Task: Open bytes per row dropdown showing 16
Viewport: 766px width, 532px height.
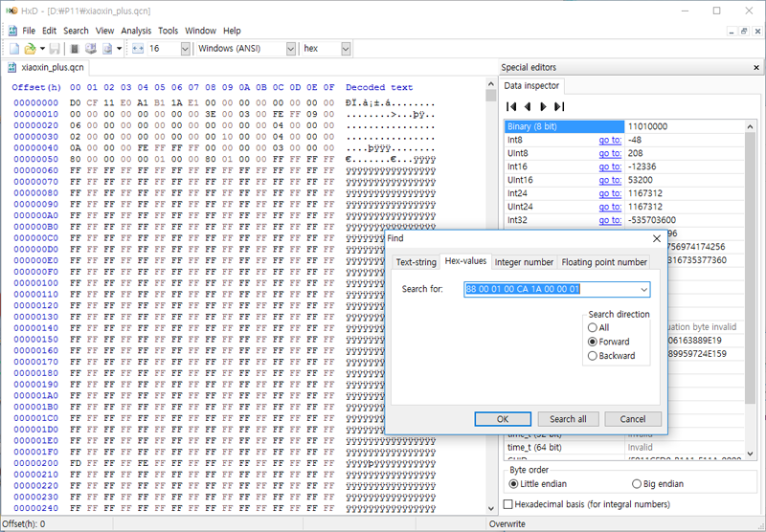Action: [185, 48]
